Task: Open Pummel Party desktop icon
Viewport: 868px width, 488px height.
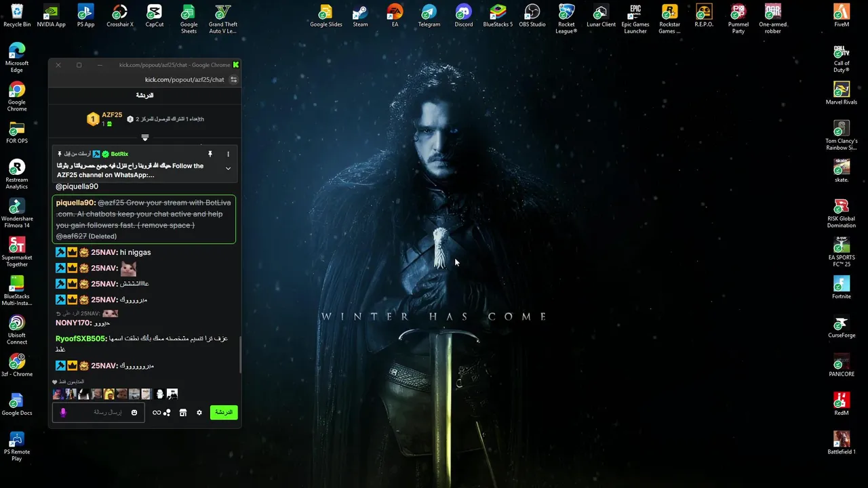Action: (738, 18)
